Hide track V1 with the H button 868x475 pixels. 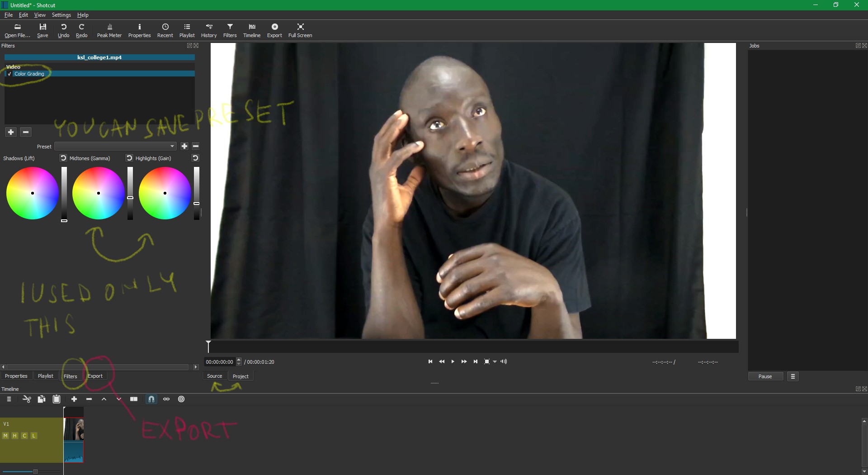pyautogui.click(x=15, y=436)
